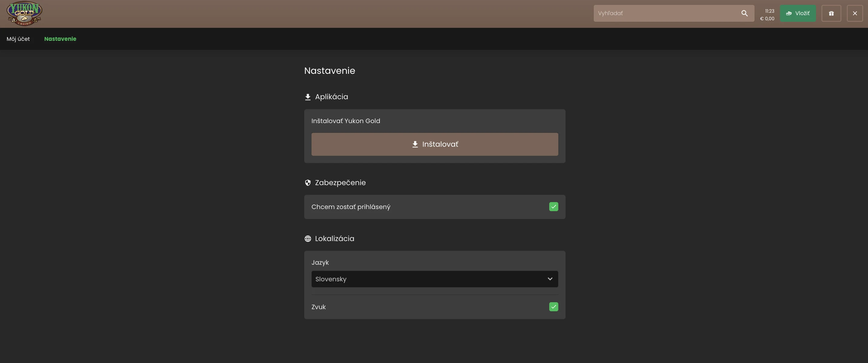Click the download icon beside Aplikácia

(308, 97)
